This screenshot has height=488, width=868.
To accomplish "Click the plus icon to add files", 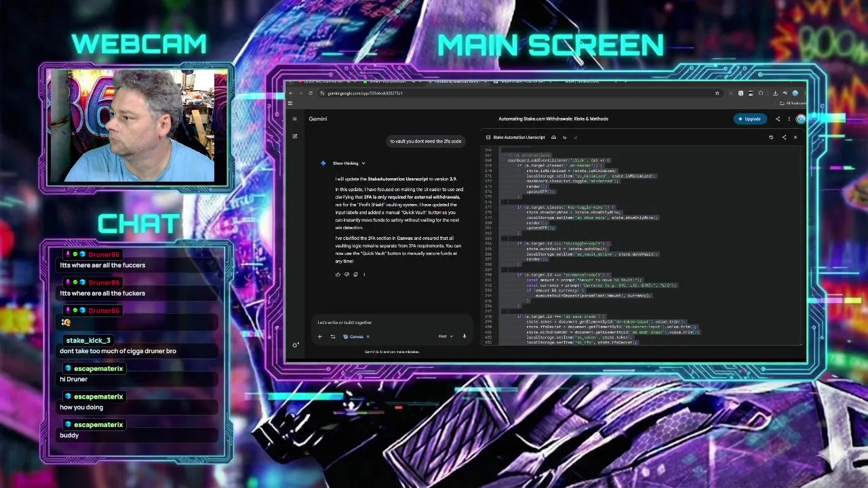I will click(x=320, y=336).
